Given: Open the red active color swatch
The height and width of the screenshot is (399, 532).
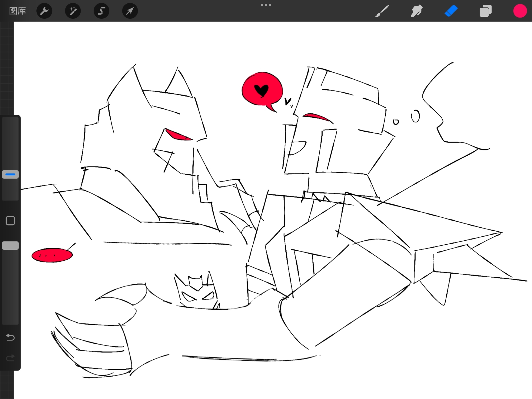Looking at the screenshot, I should point(520,11).
